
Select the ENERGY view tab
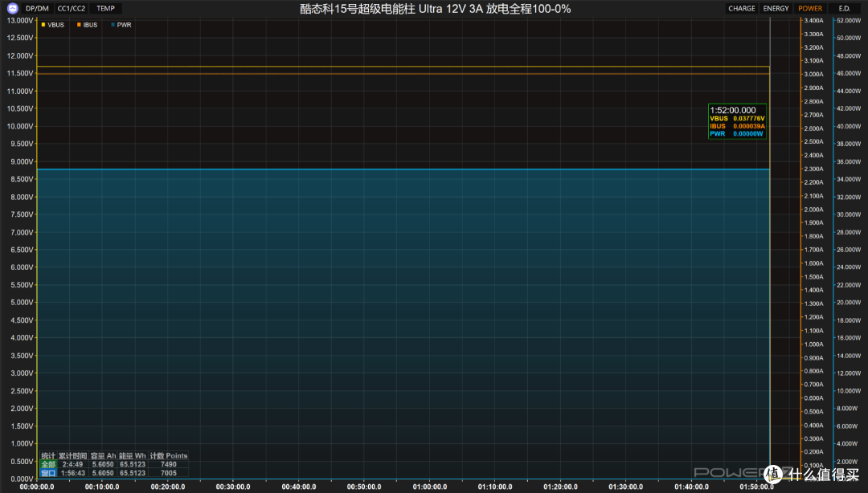776,8
